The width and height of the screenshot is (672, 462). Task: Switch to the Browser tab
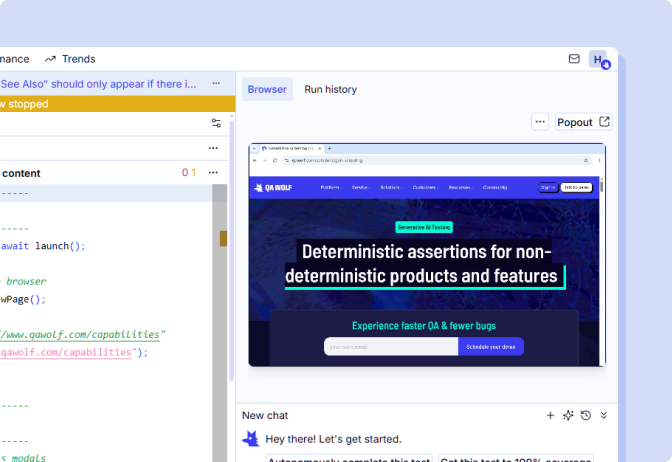(267, 89)
